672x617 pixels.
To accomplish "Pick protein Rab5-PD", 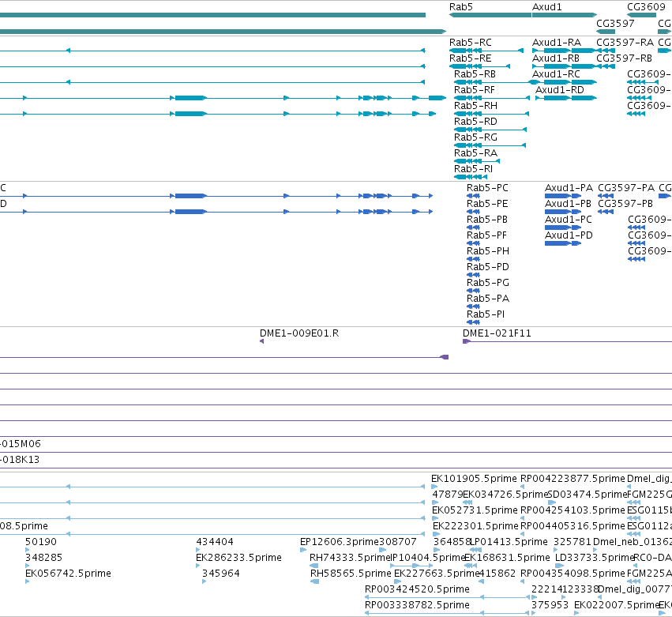I will click(488, 267).
